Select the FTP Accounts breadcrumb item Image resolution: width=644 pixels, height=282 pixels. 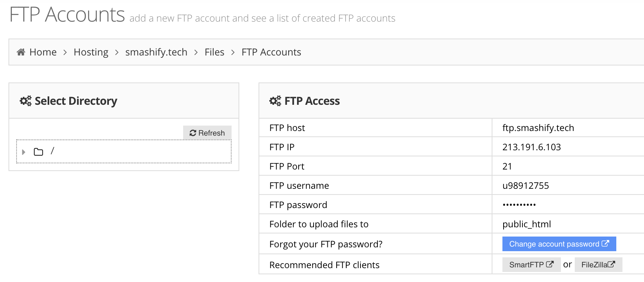[271, 52]
